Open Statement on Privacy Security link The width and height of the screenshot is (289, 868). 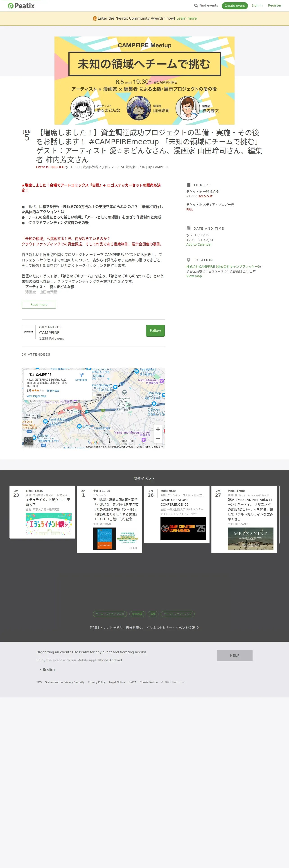65,682
